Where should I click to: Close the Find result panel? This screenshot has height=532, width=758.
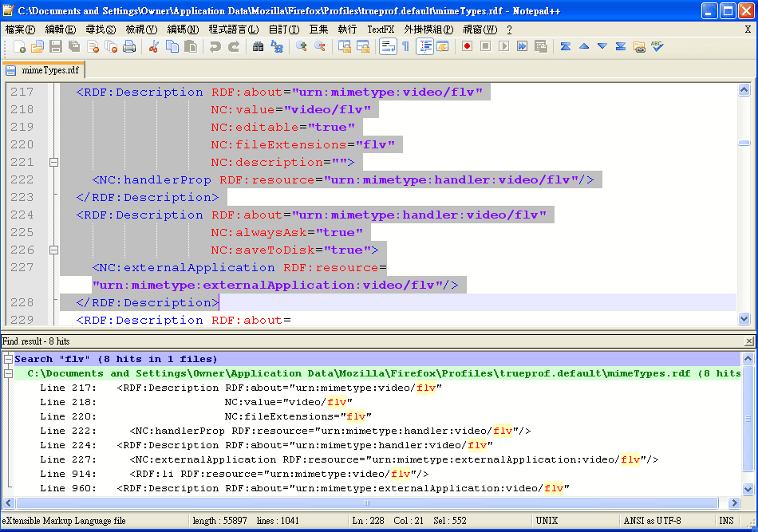(748, 341)
